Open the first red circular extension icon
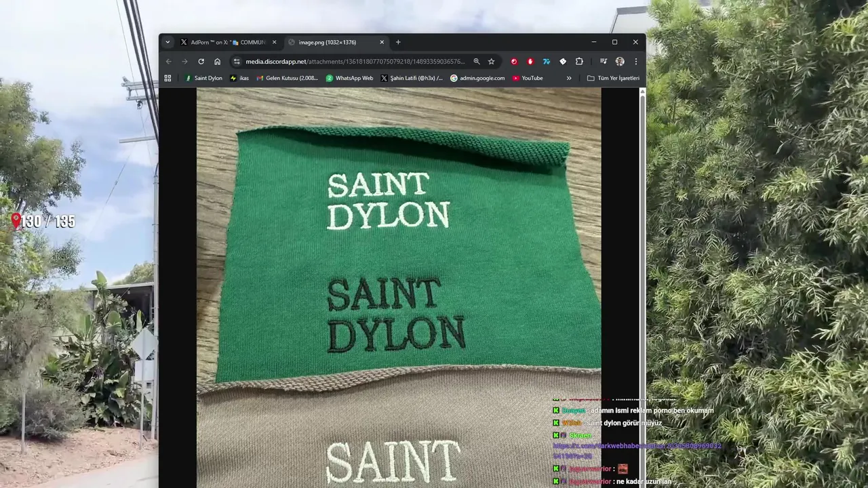The height and width of the screenshot is (488, 868). click(514, 61)
